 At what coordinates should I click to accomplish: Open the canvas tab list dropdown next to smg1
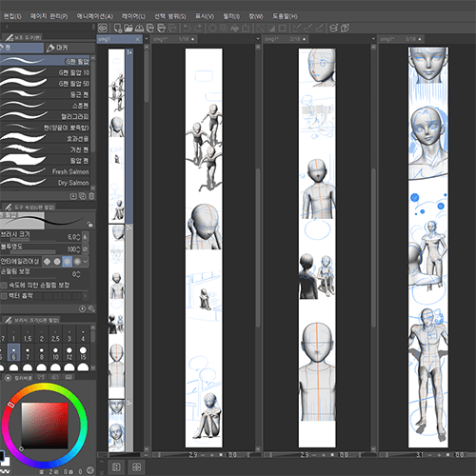coord(147,39)
